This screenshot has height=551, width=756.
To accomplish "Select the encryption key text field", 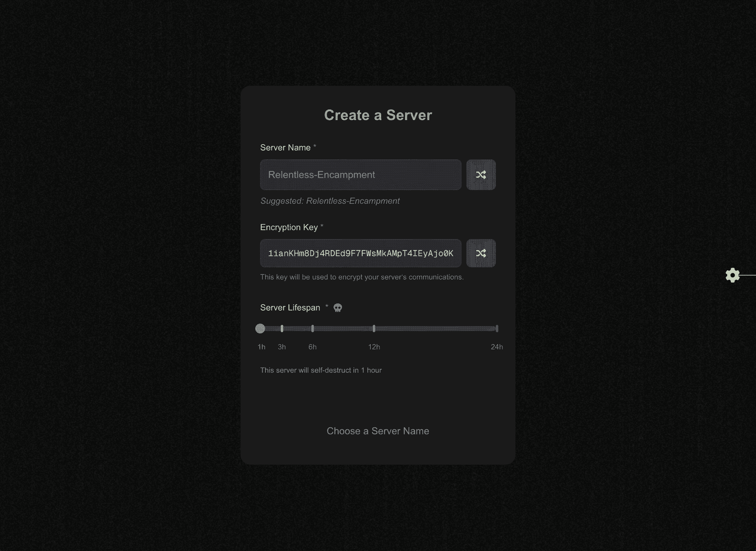I will coord(360,253).
